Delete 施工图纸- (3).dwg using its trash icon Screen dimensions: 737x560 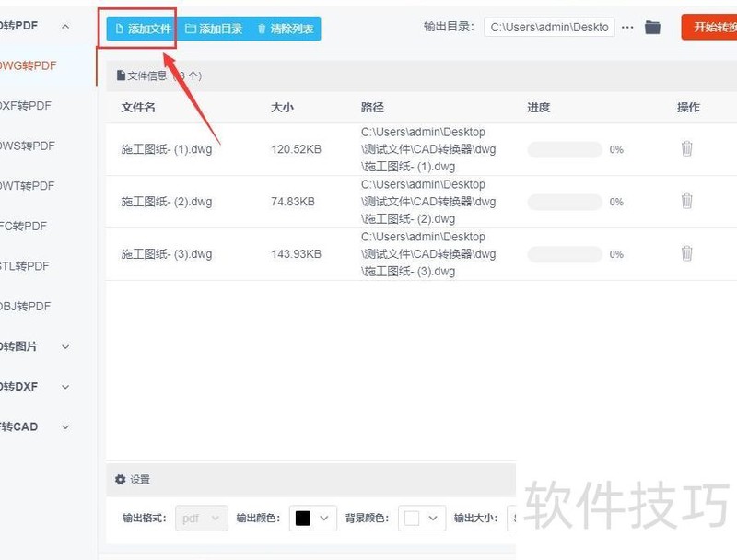click(x=686, y=253)
